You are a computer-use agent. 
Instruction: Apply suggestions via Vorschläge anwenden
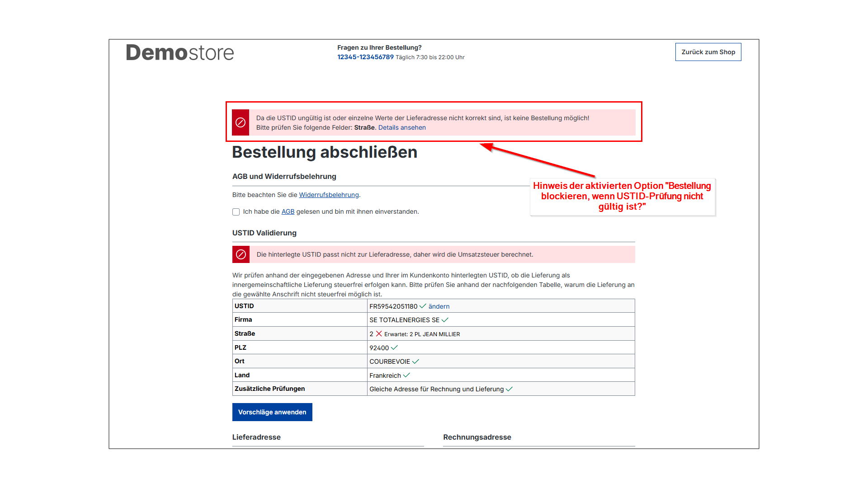pos(272,412)
